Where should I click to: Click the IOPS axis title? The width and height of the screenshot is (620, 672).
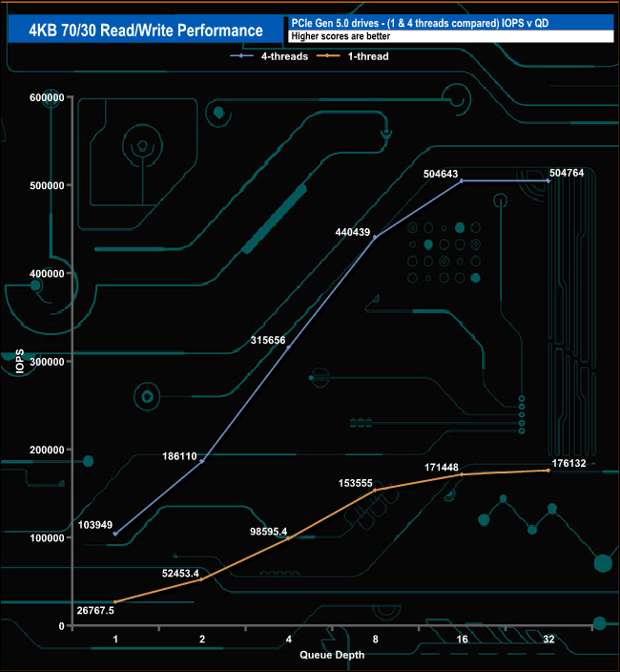(20, 361)
